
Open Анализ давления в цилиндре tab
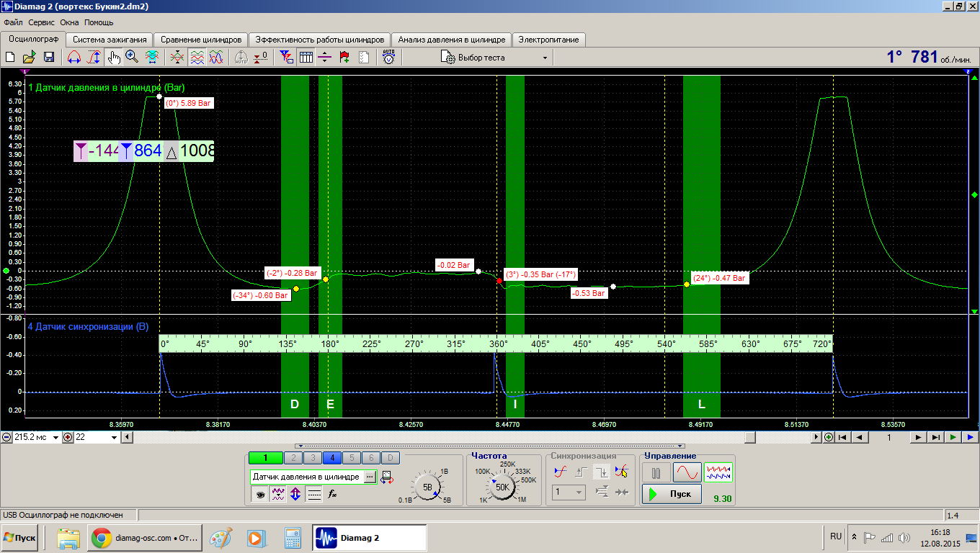pyautogui.click(x=452, y=40)
